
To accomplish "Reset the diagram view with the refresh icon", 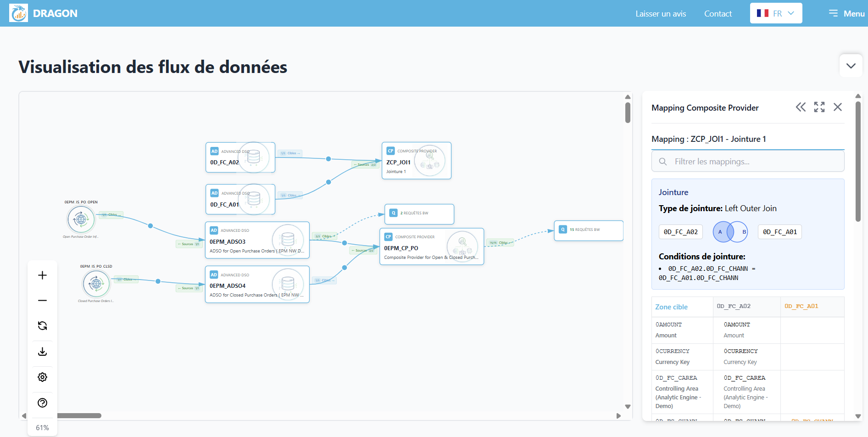I will [x=42, y=325].
